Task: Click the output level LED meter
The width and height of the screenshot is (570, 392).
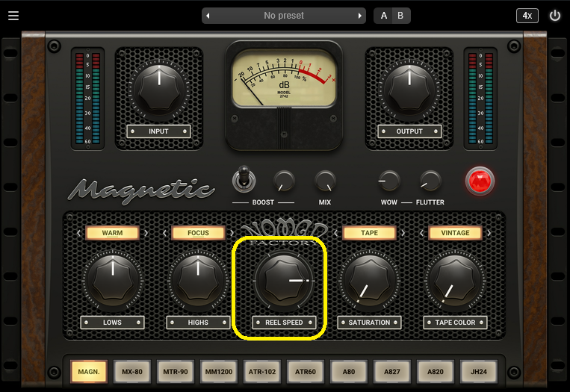Action: click(480, 98)
